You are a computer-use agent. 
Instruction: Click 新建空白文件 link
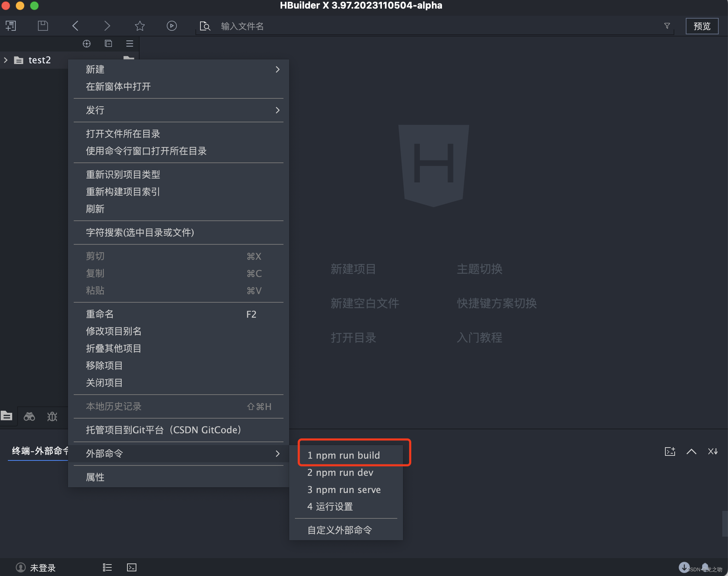pos(365,303)
